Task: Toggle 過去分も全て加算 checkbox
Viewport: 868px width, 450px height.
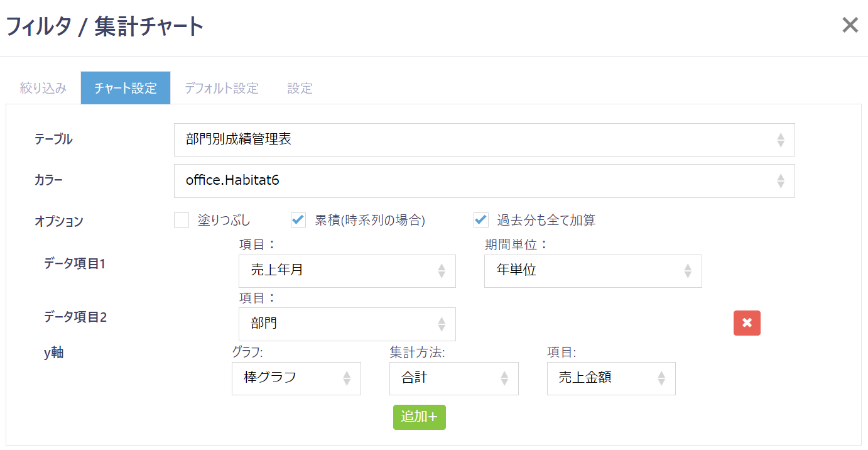Action: [x=481, y=220]
